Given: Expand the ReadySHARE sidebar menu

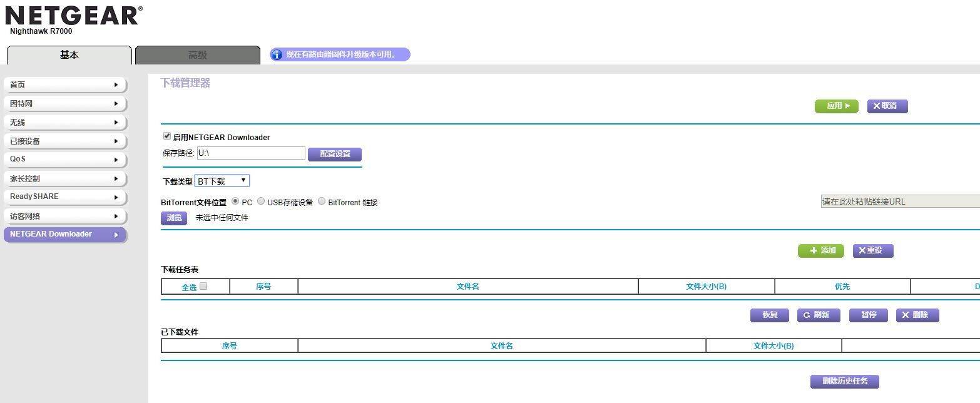Looking at the screenshot, I should 65,197.
